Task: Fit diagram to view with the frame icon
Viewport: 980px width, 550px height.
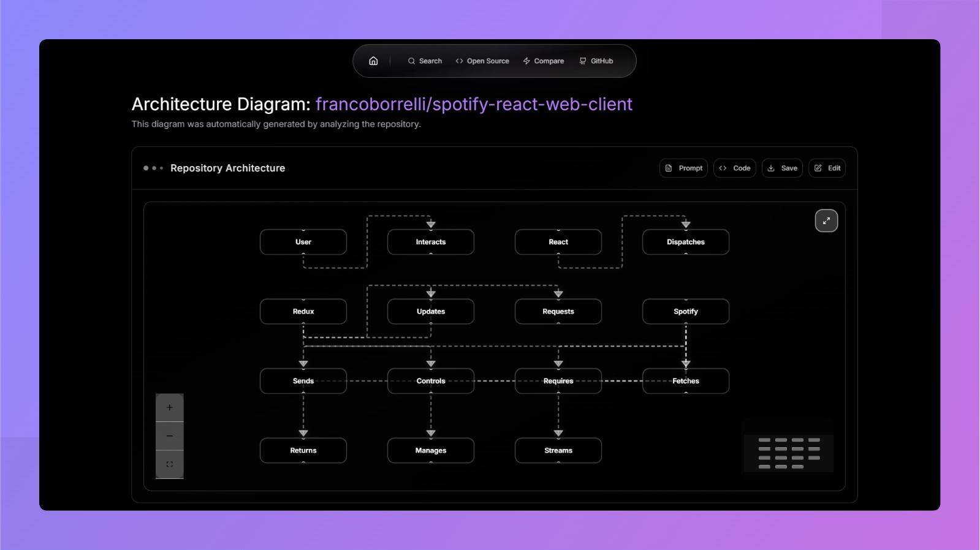Action: coord(170,464)
